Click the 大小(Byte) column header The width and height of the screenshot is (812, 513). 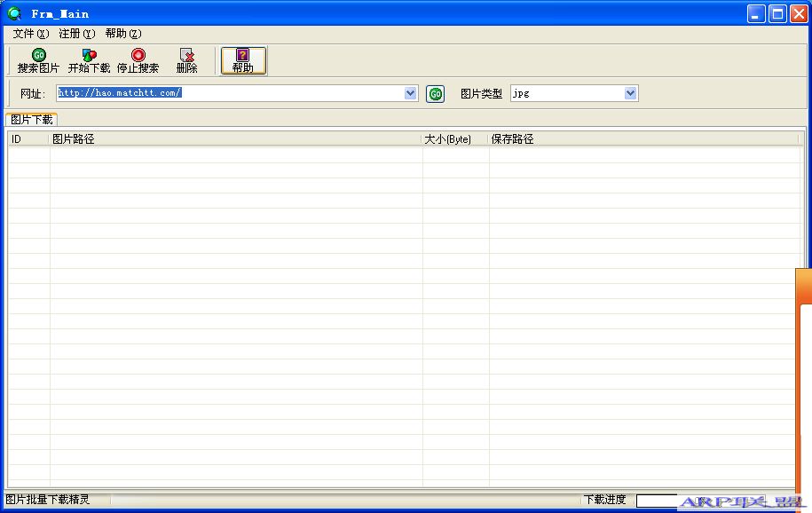click(454, 139)
